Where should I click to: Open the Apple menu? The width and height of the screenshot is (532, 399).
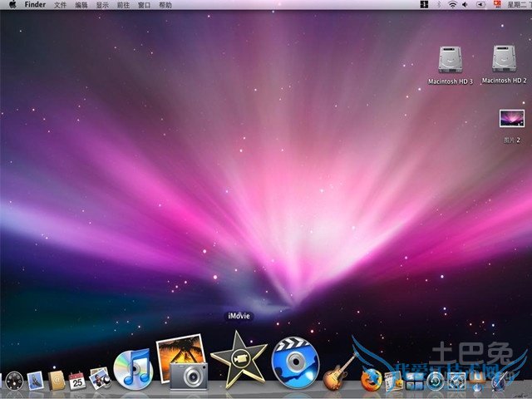pyautogui.click(x=12, y=5)
